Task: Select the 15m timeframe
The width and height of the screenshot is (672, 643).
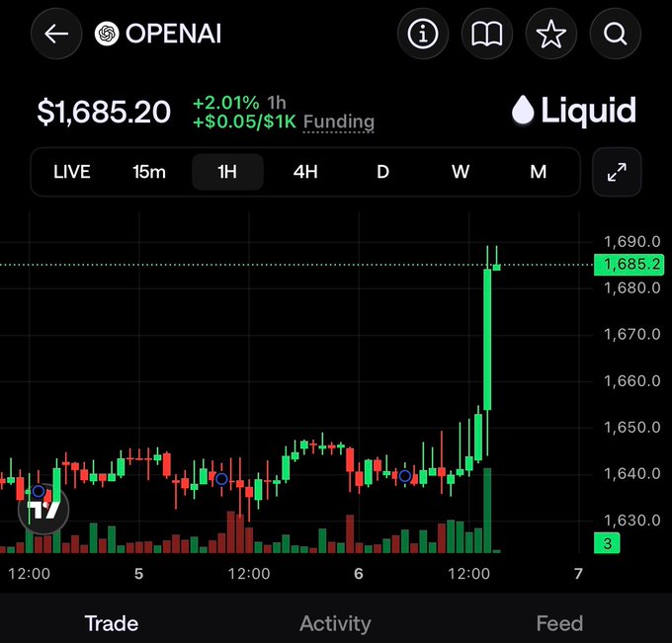Action: 149,172
